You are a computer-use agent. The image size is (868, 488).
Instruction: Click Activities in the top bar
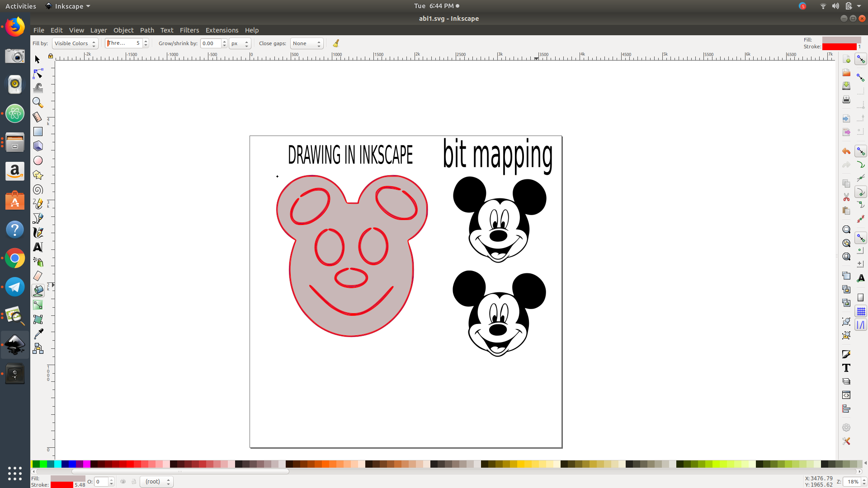point(21,6)
